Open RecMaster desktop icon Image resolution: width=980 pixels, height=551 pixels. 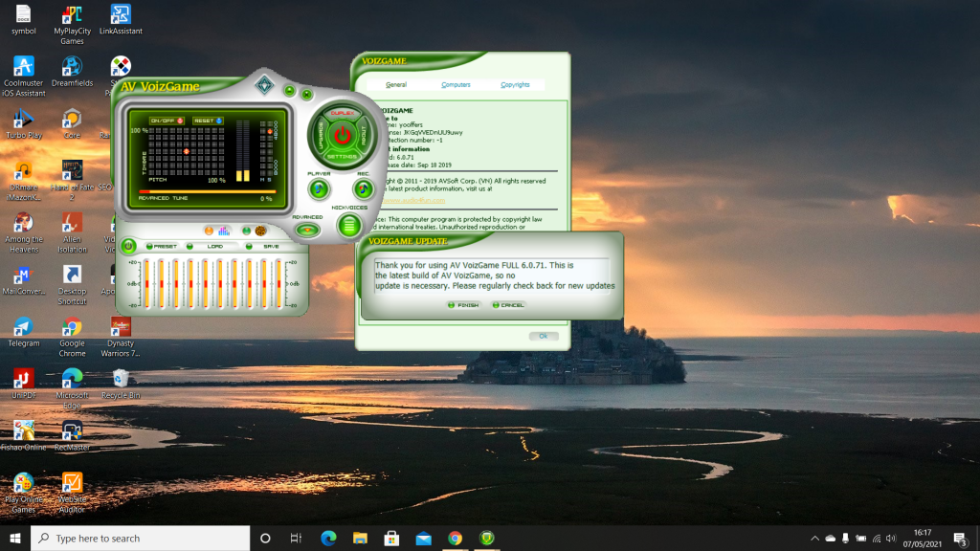point(72,435)
